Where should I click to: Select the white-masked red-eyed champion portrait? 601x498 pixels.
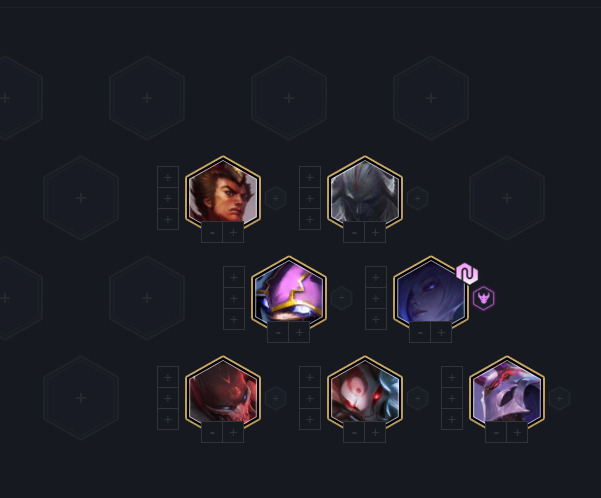365,394
